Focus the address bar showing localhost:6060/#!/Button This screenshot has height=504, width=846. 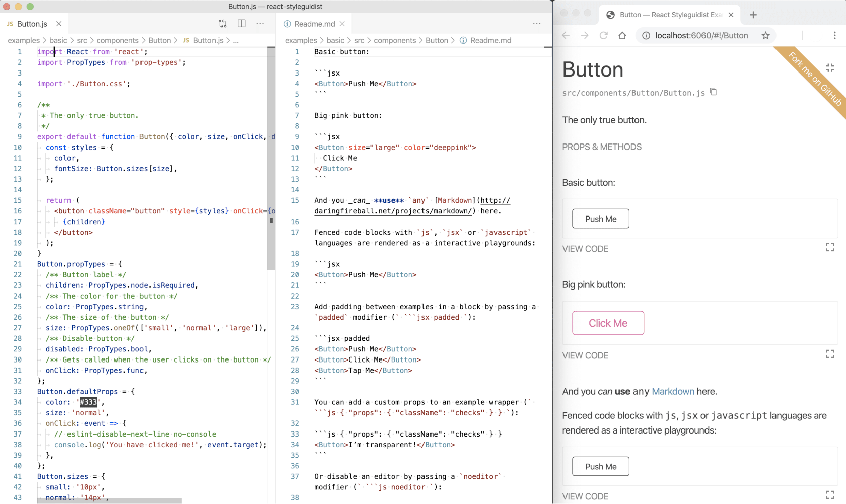tap(701, 35)
